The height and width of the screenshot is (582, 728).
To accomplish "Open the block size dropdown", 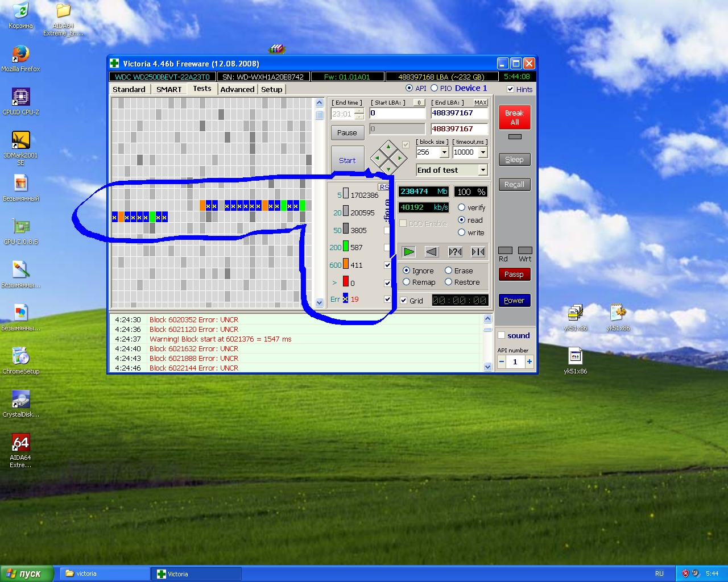I will click(444, 152).
